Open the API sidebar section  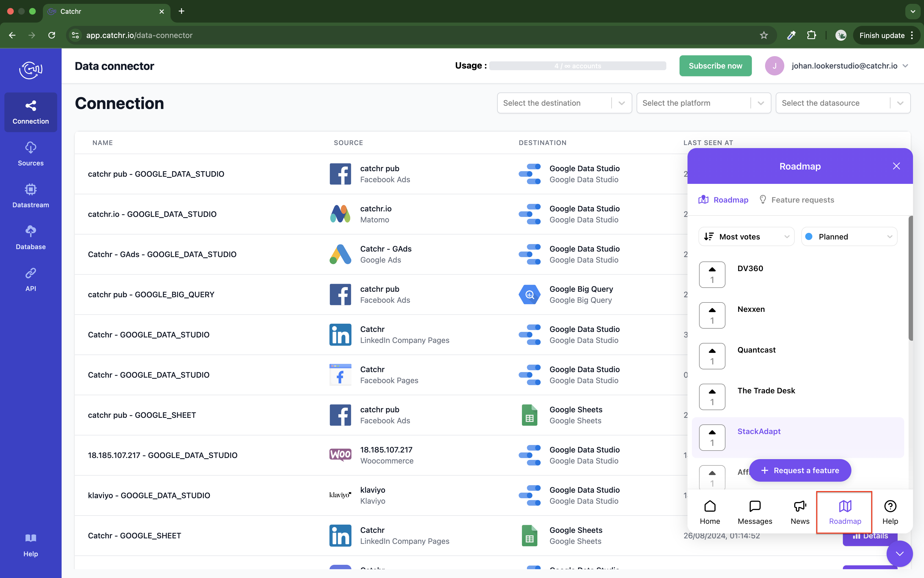[x=31, y=279]
